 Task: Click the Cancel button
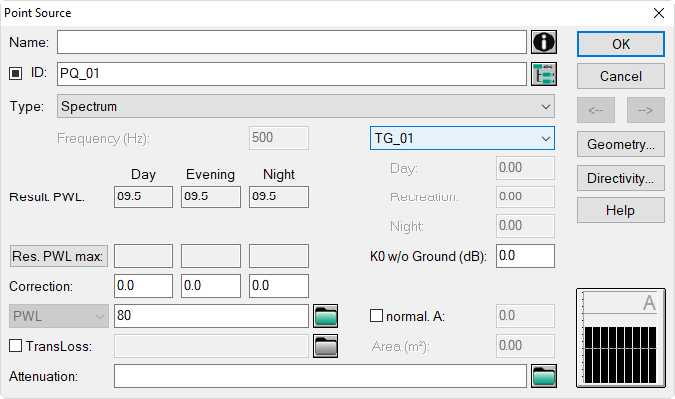point(621,76)
